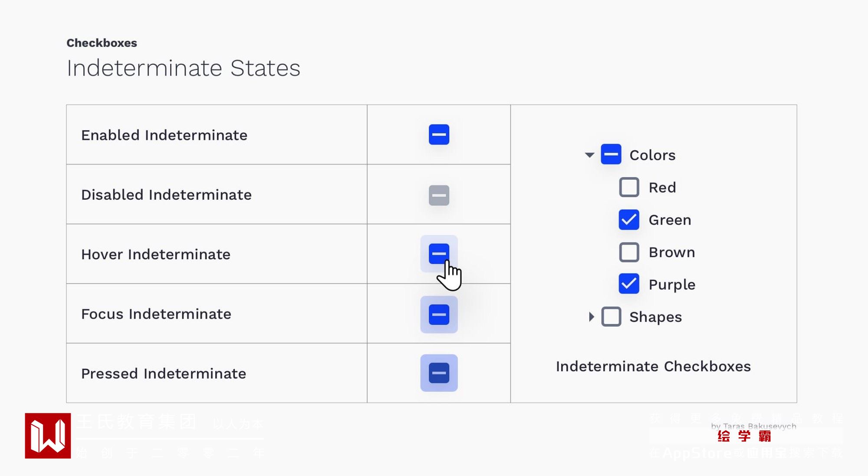Click the by Taras Bakusevych credit
Viewport: 868px width, 476px height.
(x=753, y=426)
